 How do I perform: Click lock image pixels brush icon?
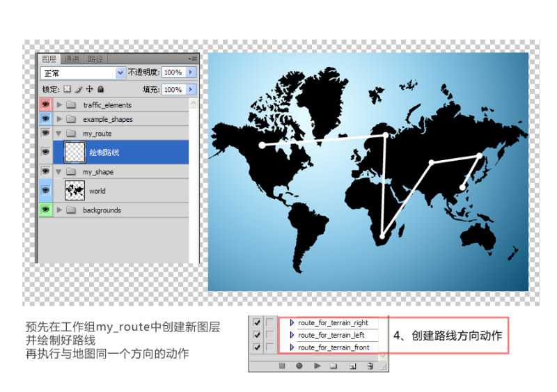(x=79, y=89)
